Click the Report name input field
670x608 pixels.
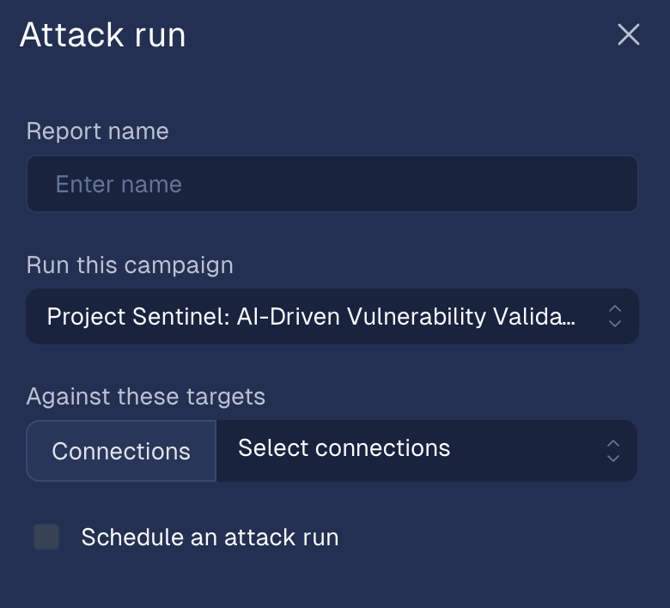[x=332, y=184]
